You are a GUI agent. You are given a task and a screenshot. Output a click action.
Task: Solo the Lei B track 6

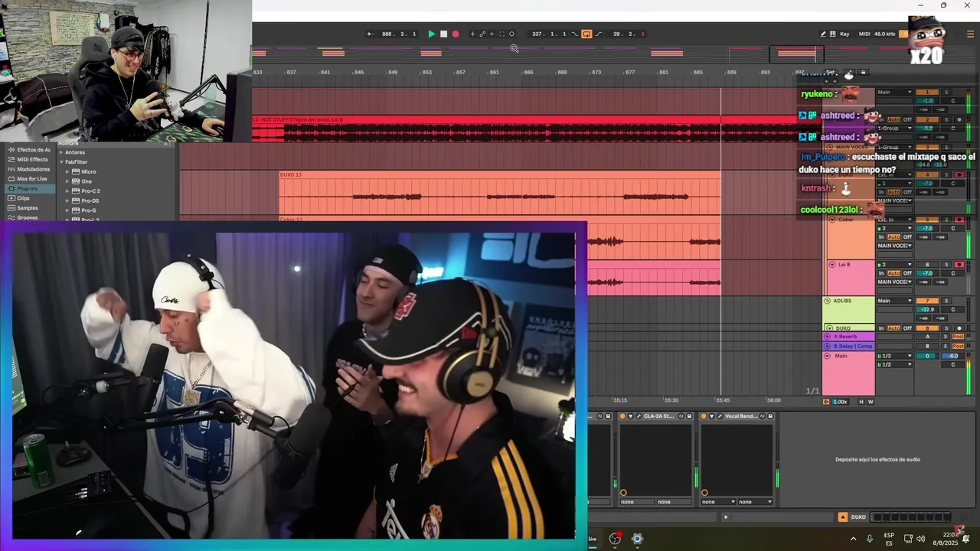coord(946,265)
